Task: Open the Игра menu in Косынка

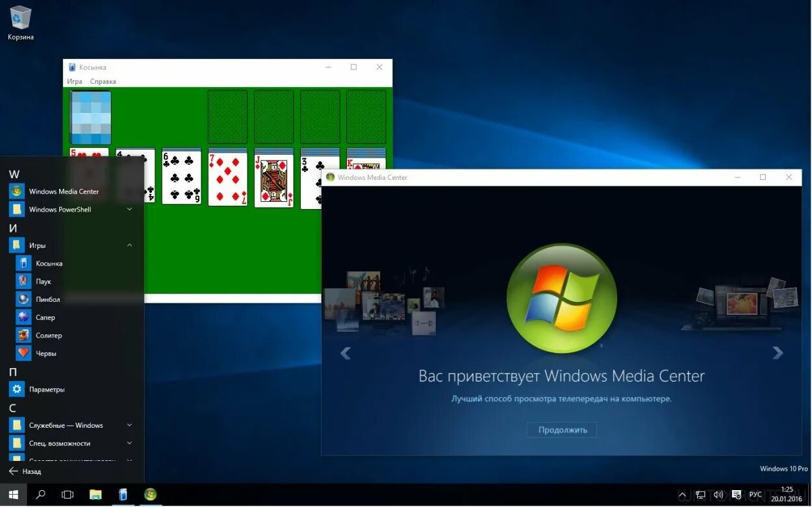Action: [x=75, y=81]
